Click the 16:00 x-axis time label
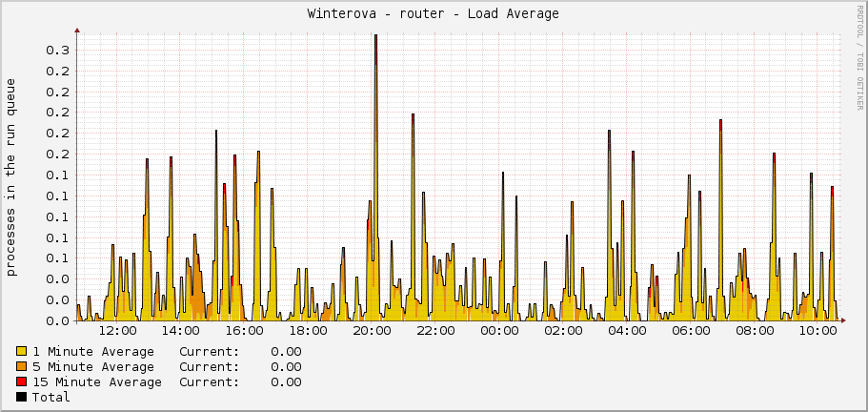Screen dimensions: 868x412 click(245, 332)
